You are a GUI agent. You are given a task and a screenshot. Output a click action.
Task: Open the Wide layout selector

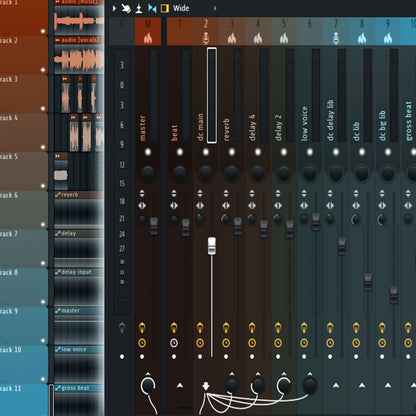click(x=181, y=8)
